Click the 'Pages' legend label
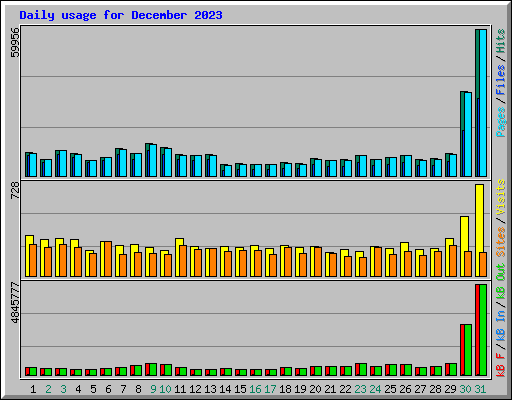This screenshot has width=512, height=400. click(x=501, y=122)
